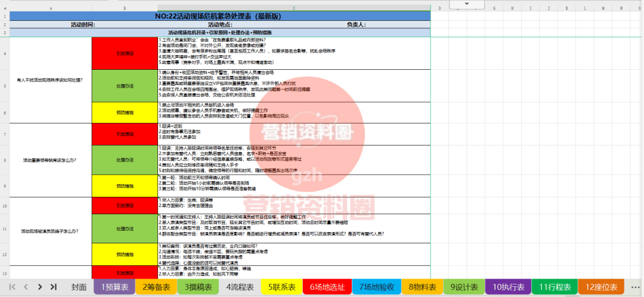644x297 pixels.
Task: Switch to the 12座位表 sheet tab
Action: [x=601, y=287]
